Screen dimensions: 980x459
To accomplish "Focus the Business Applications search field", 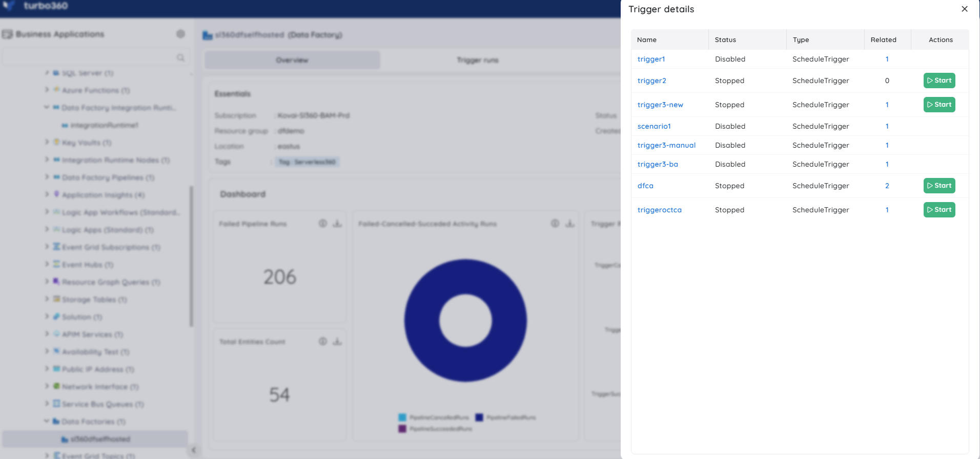I will coord(95,57).
